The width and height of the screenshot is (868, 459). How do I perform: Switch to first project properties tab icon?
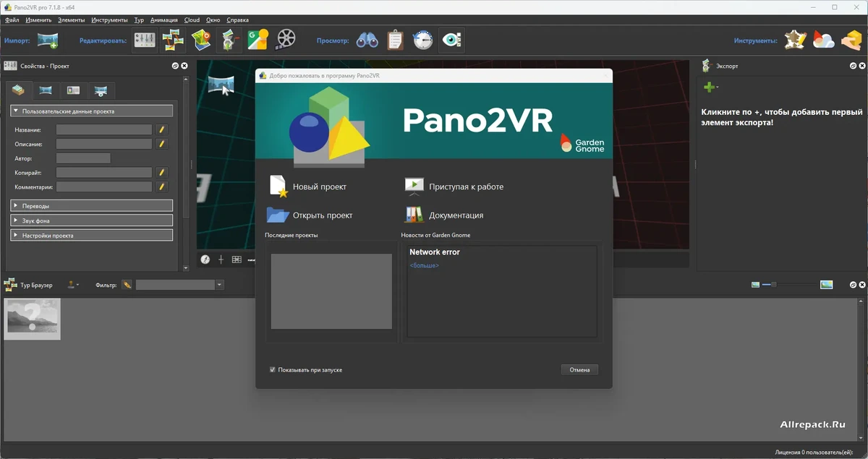[x=19, y=90]
